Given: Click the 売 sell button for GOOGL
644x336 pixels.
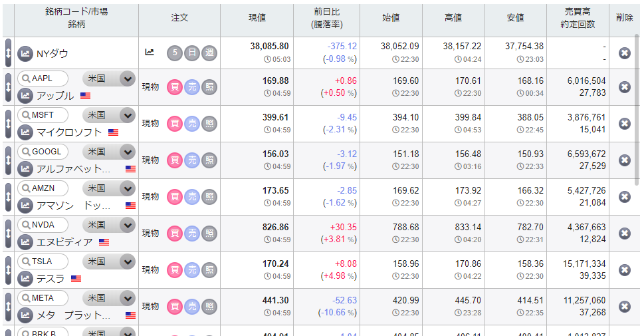Looking at the screenshot, I should pyautogui.click(x=191, y=160).
